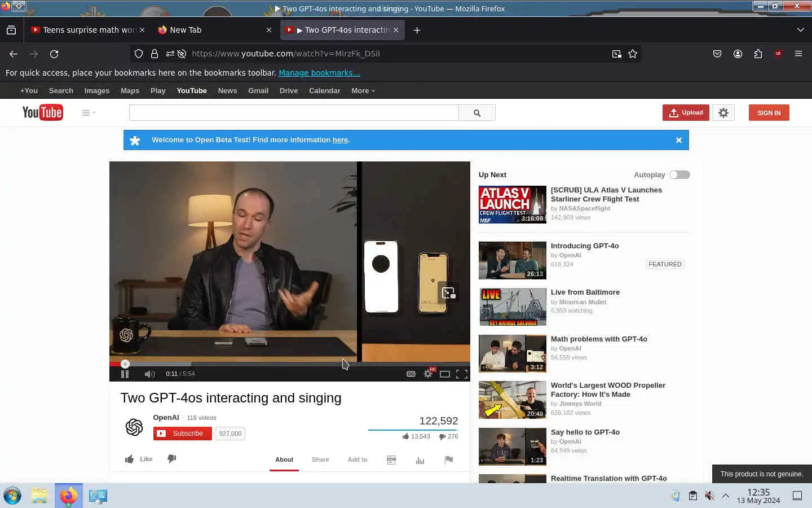Viewport: 812px width, 508px height.
Task: Open the Atlas V Launch video thumbnail
Action: click(x=513, y=205)
